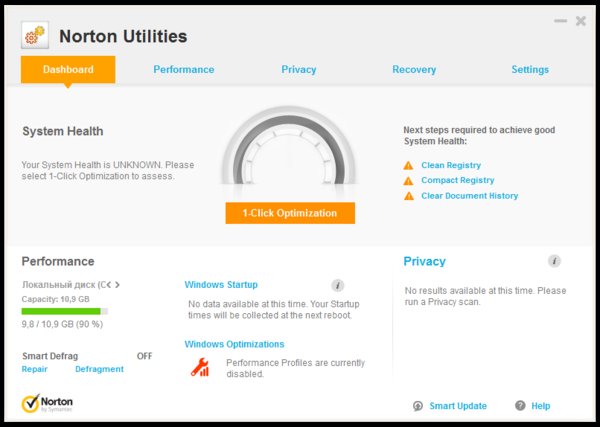Click the Privacy section info icon

click(554, 261)
